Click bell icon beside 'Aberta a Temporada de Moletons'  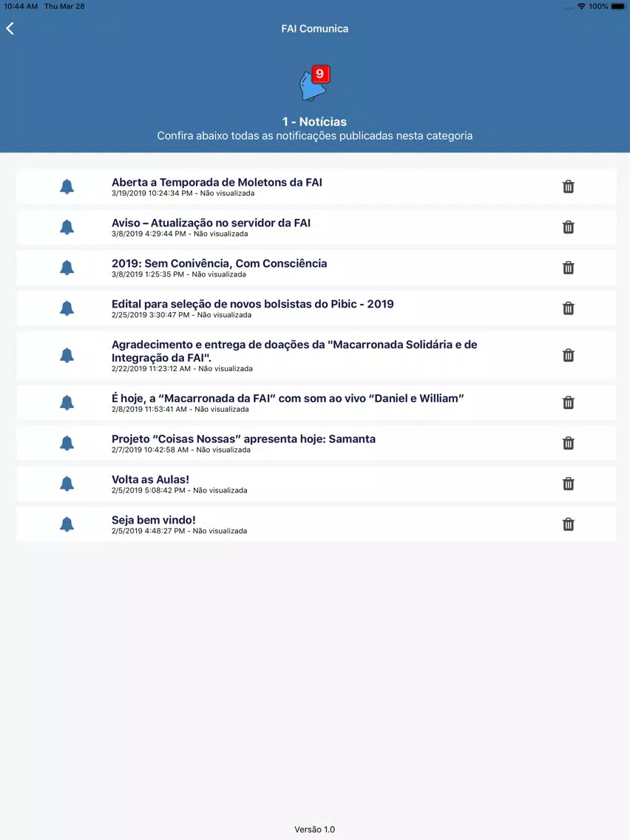(67, 186)
